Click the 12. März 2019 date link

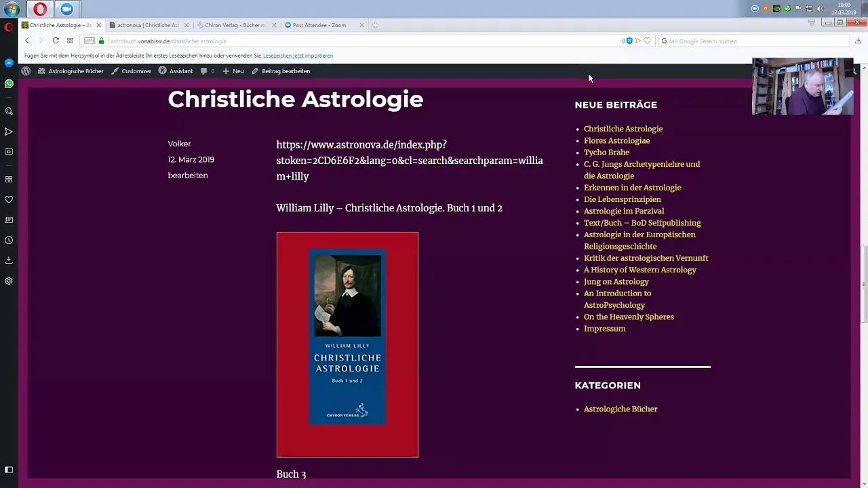point(191,159)
